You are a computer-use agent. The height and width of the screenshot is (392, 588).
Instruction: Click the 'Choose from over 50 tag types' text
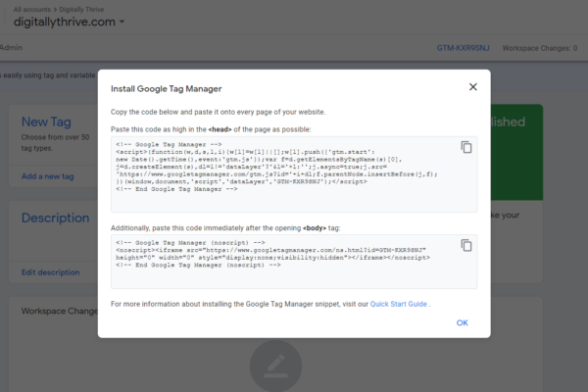55,142
